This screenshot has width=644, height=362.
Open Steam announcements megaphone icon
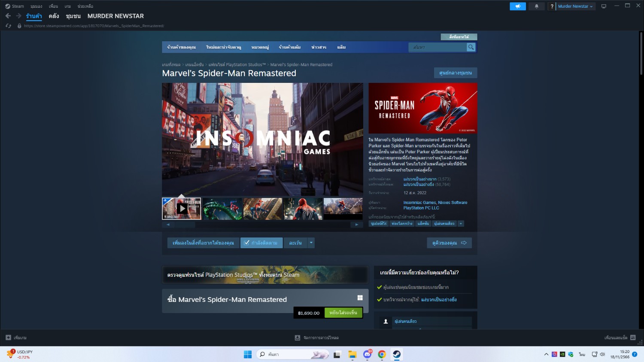(518, 6)
